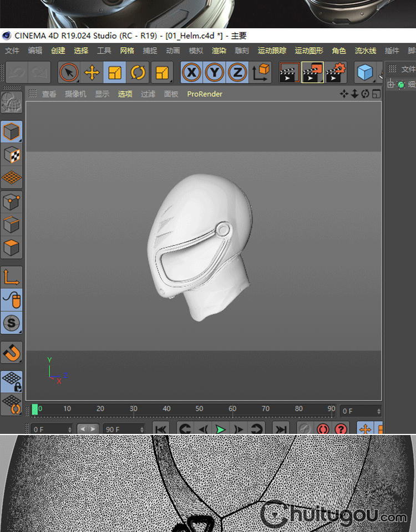Click the viewport orbit camera icon

click(365, 94)
